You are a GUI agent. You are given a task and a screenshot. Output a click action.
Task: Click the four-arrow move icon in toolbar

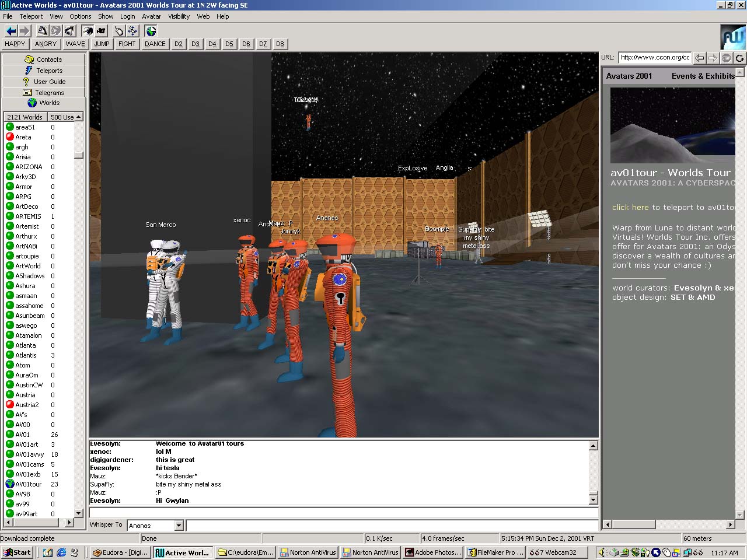133,31
